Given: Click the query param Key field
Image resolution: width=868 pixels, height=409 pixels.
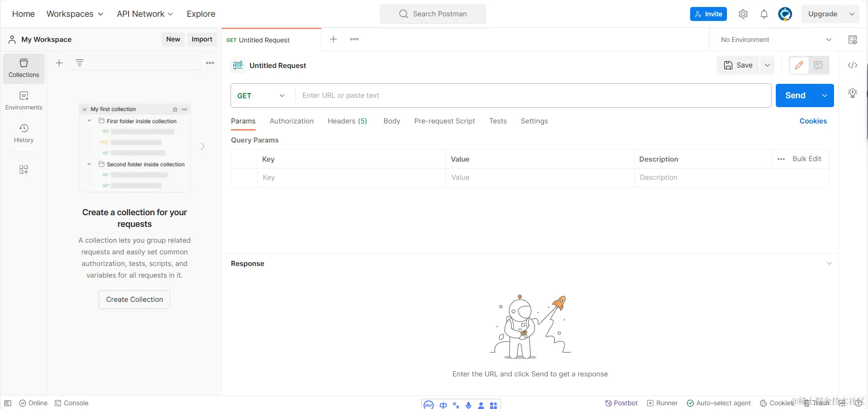Looking at the screenshot, I should pyautogui.click(x=352, y=177).
